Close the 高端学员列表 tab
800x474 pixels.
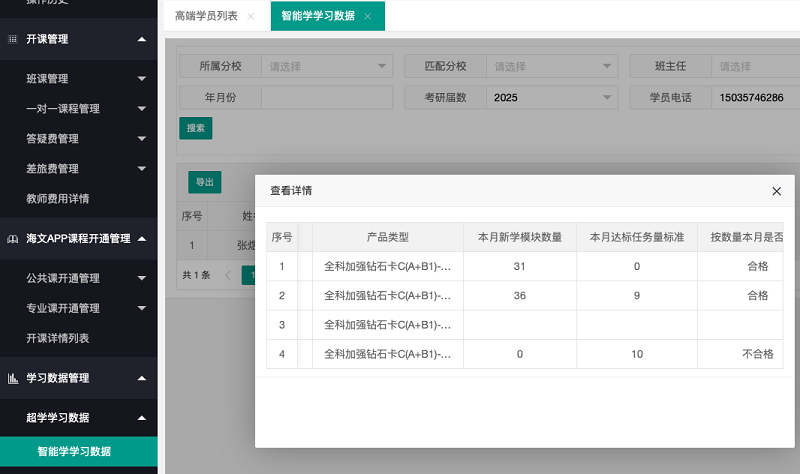pos(250,17)
